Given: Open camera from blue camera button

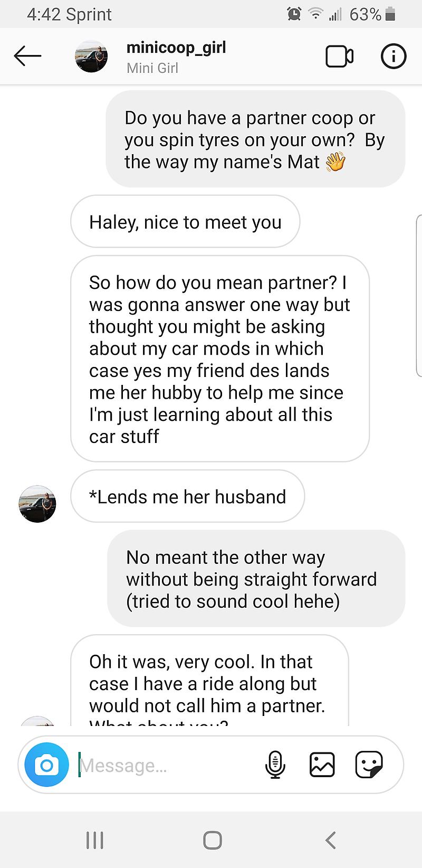Looking at the screenshot, I should click(47, 765).
